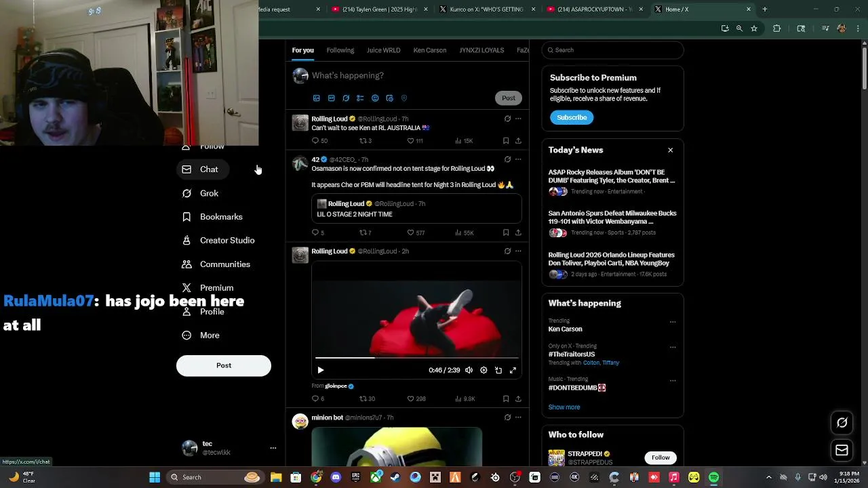Screen dimensions: 868x488
Task: Schedule the new post
Action: [389, 98]
